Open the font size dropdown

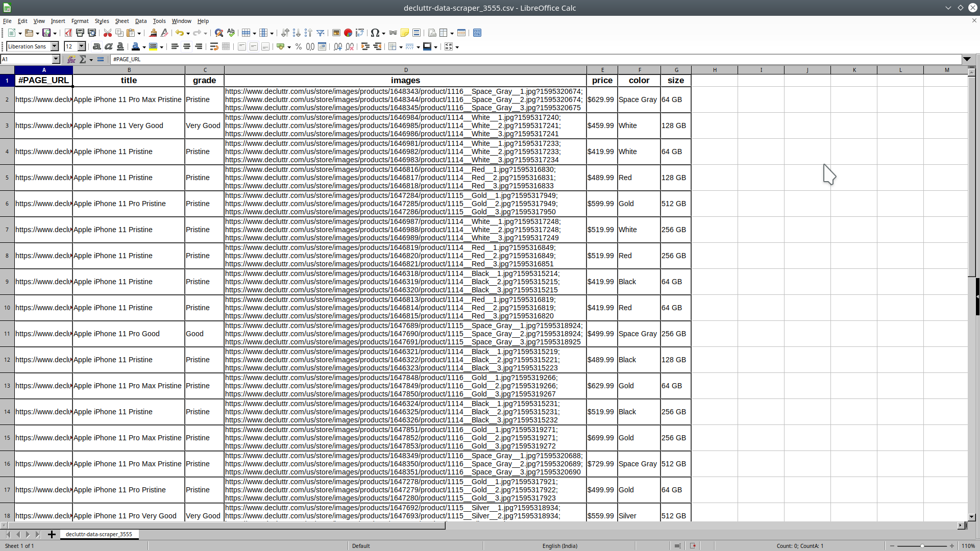pyautogui.click(x=81, y=46)
